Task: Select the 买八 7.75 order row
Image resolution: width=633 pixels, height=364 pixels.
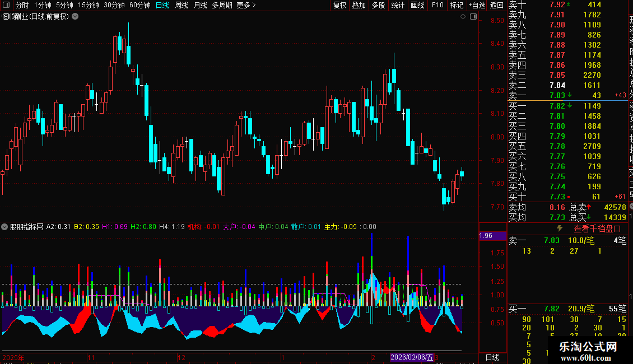Action: (567, 176)
